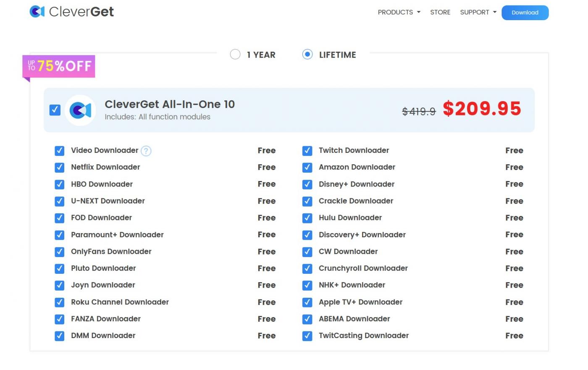Image resolution: width=588 pixels, height=370 pixels.
Task: Go to the STORE menu item
Action: pyautogui.click(x=440, y=12)
